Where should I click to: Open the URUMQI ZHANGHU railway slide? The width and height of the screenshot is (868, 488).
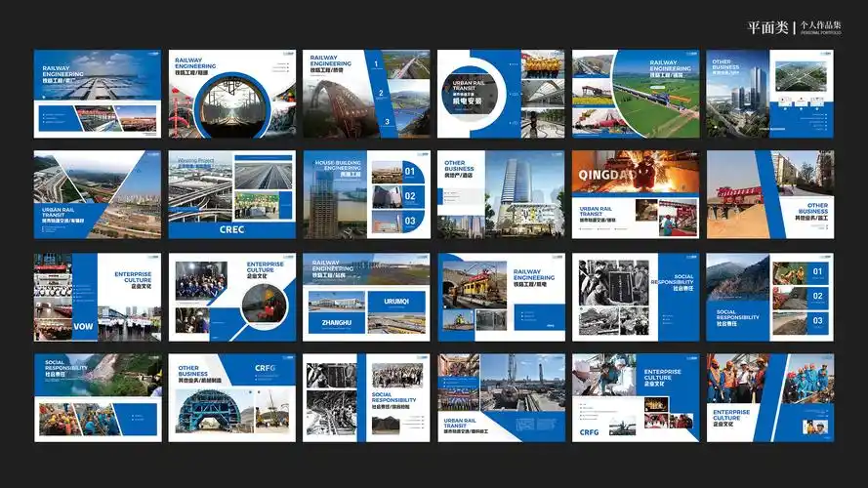366,297
